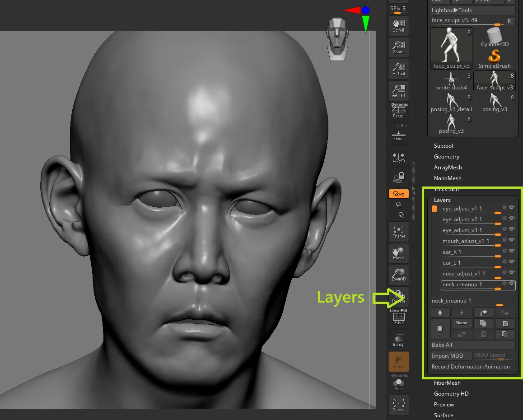Screen dimensions: 523x420
Task: Toggle the Floor grid
Action: (x=399, y=134)
